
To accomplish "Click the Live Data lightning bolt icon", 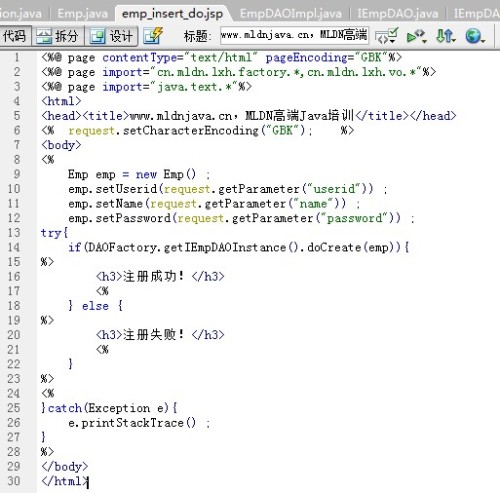I will point(153,35).
